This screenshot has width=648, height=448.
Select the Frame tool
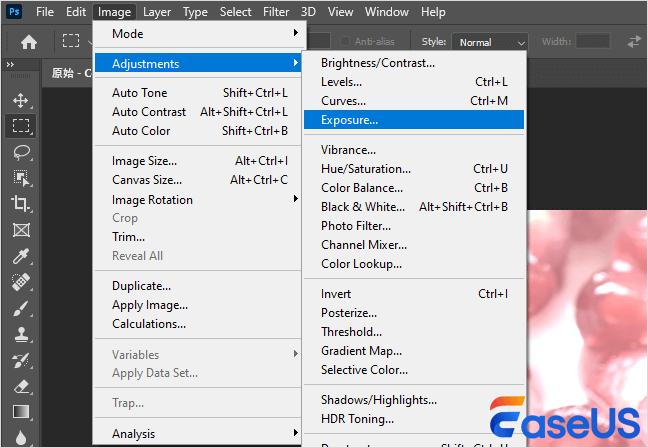coord(20,230)
